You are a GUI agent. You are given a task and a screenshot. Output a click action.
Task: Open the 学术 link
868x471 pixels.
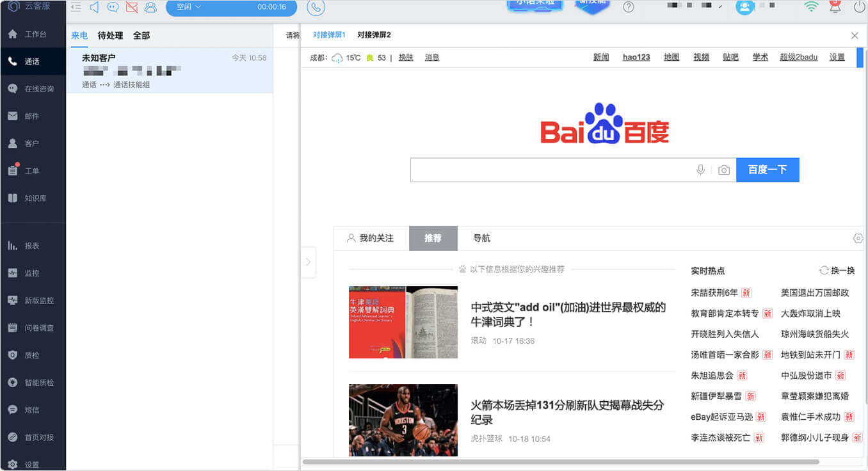pos(760,58)
